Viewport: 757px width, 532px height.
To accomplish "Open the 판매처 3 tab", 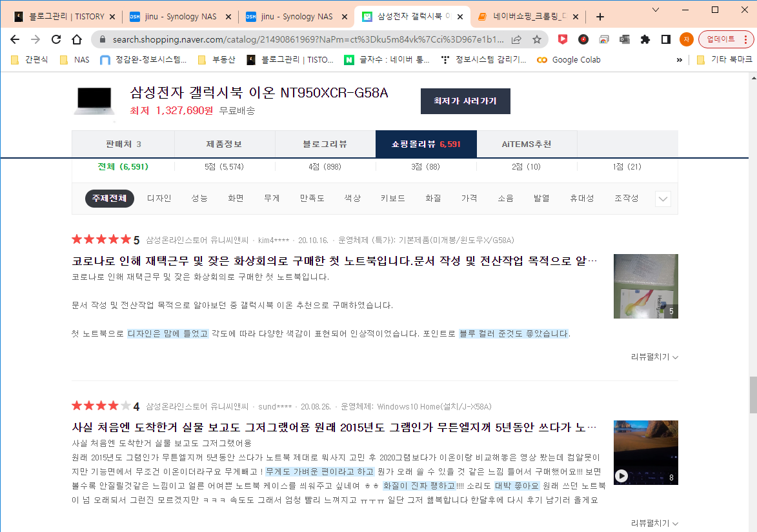I will (123, 144).
